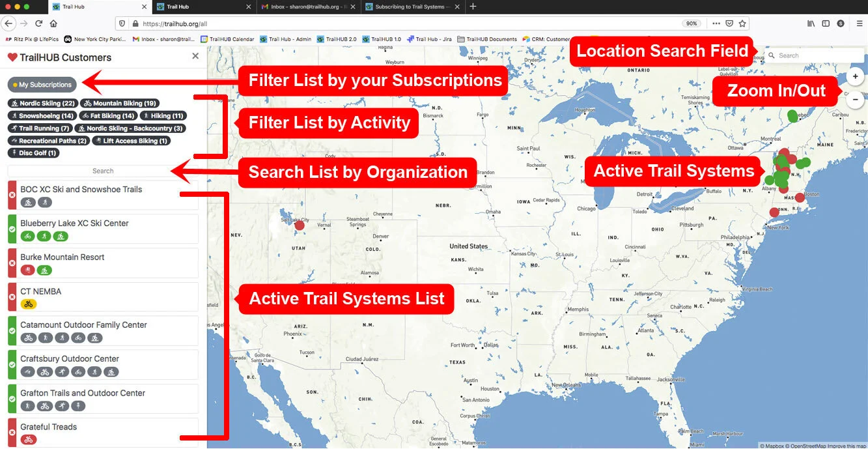Filter list by Snowshoeing (14)

[x=42, y=115]
